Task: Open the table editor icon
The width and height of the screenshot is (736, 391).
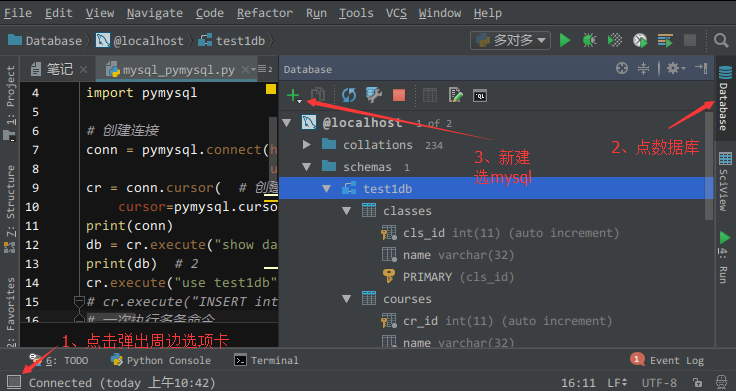Action: tap(430, 95)
